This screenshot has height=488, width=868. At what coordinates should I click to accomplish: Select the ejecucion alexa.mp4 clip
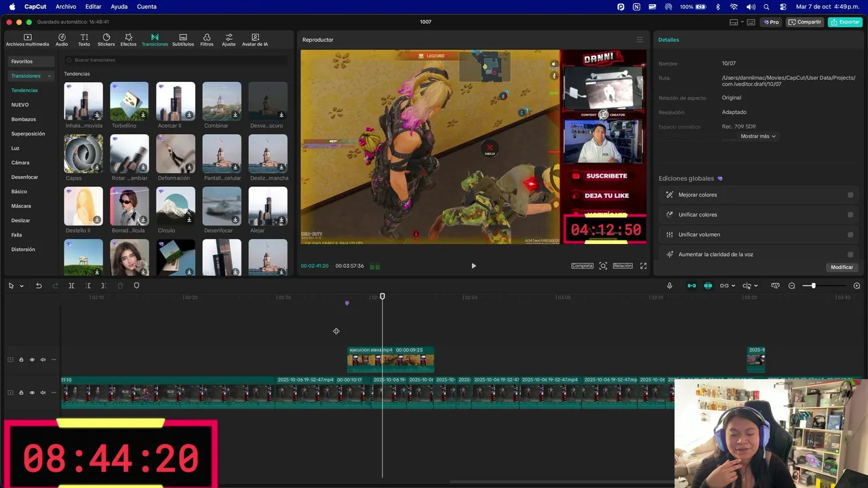pyautogui.click(x=391, y=360)
